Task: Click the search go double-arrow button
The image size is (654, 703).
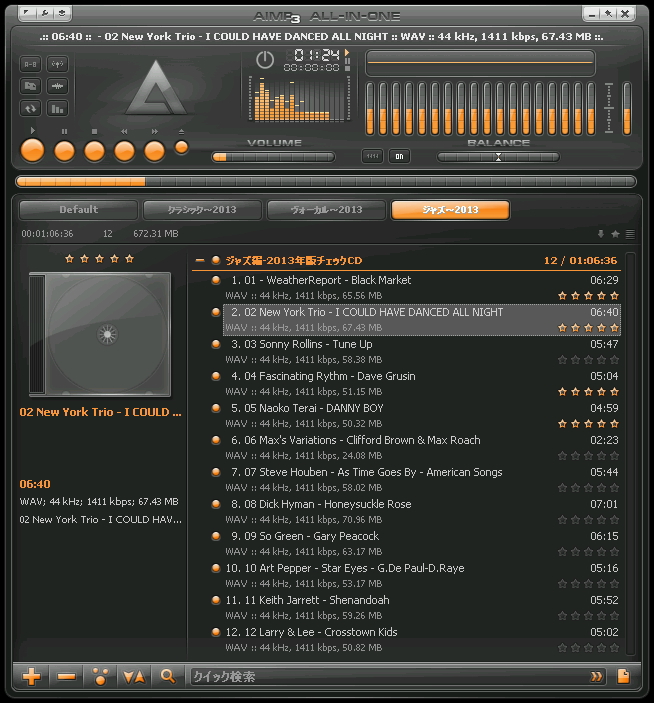Action: click(x=597, y=677)
